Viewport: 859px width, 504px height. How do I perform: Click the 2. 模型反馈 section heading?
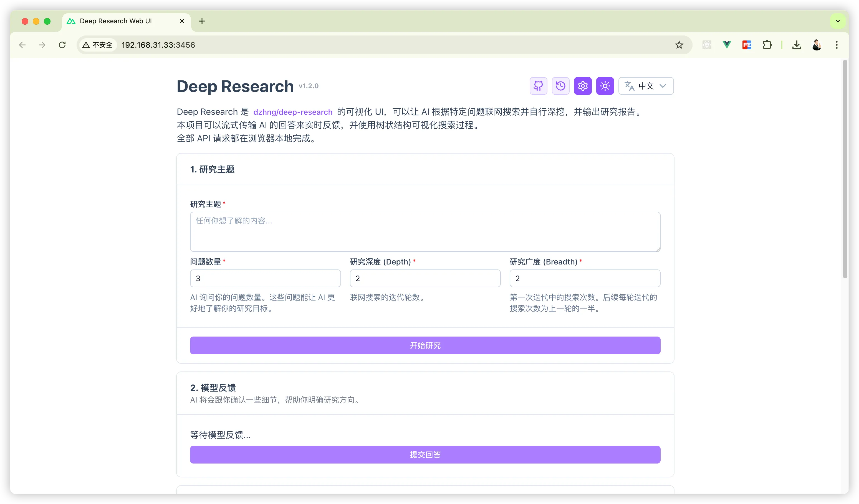tap(213, 388)
